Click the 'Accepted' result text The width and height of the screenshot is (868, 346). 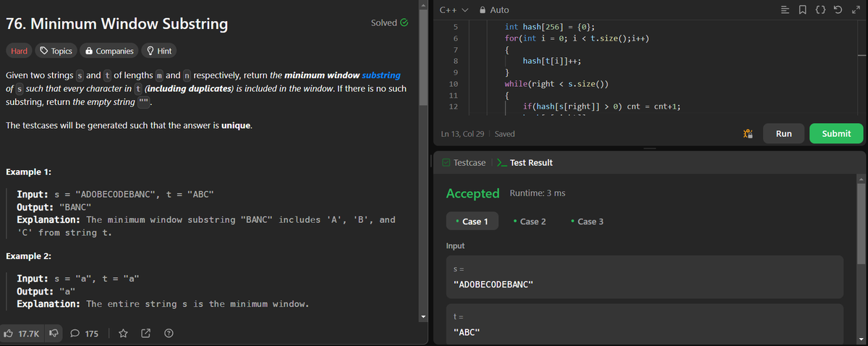pos(473,193)
